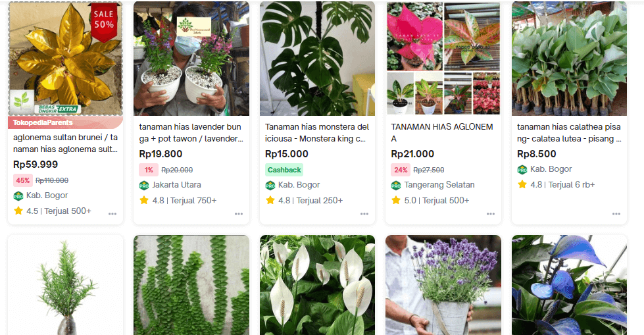Open yellow aglonema plant product image
Image resolution: width=644 pixels, height=335 pixels.
coord(65,59)
